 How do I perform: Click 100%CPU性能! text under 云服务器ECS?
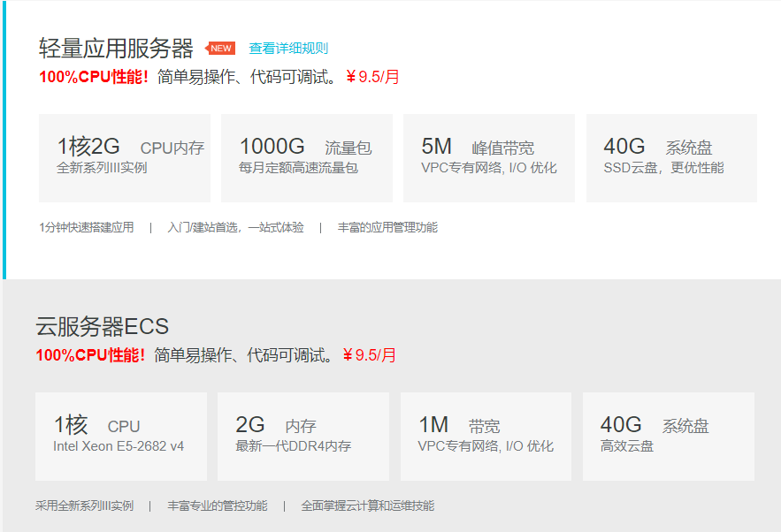pos(90,355)
